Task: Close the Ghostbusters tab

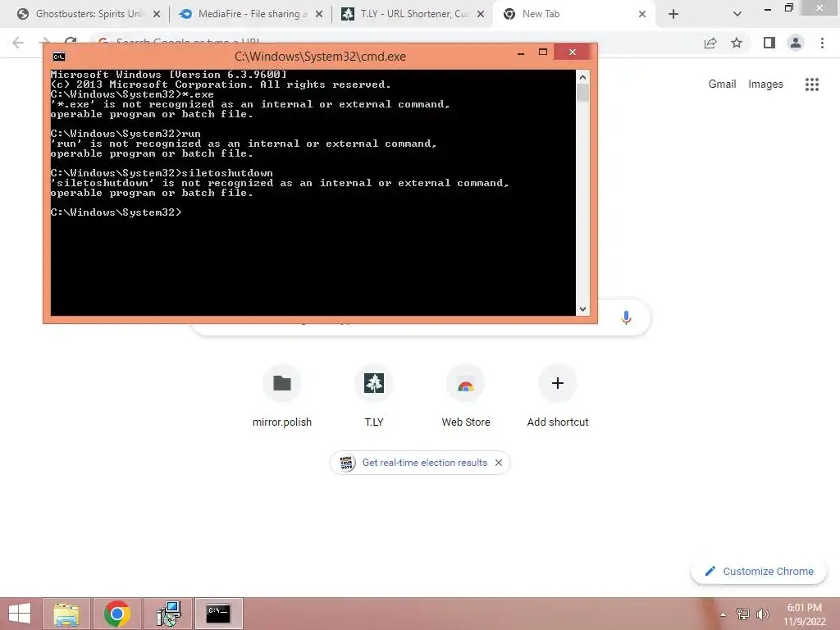Action: (x=157, y=15)
